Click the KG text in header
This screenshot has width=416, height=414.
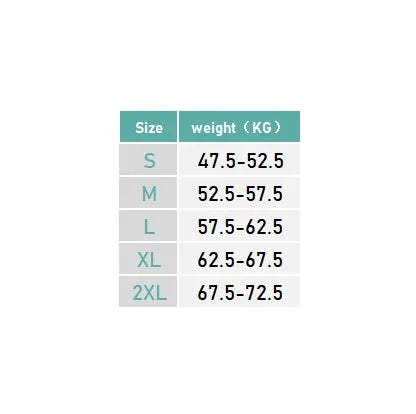[262, 127]
